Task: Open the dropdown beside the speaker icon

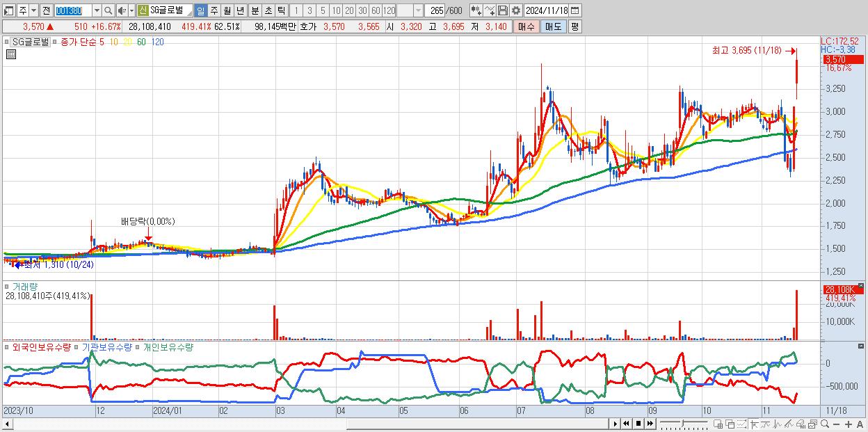Action: [x=131, y=10]
